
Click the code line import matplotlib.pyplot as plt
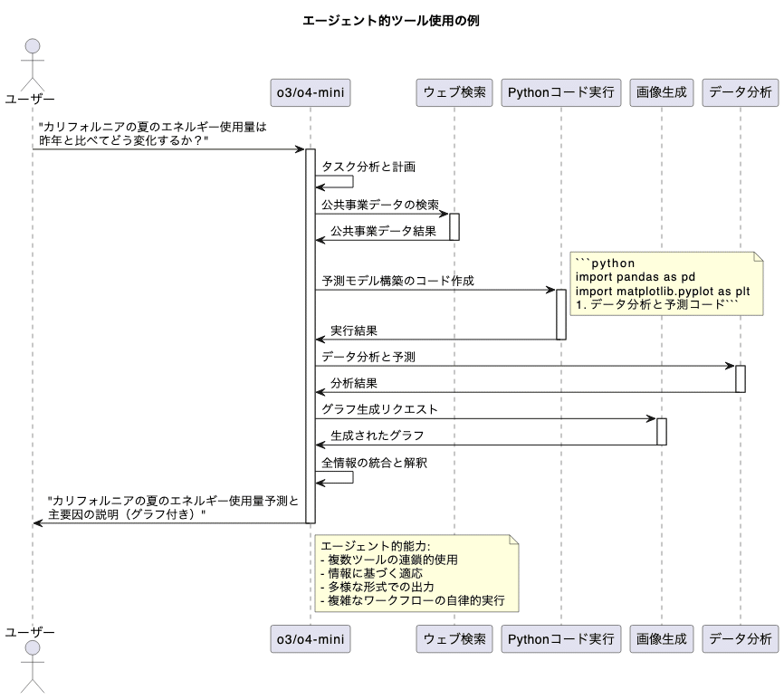tap(663, 291)
